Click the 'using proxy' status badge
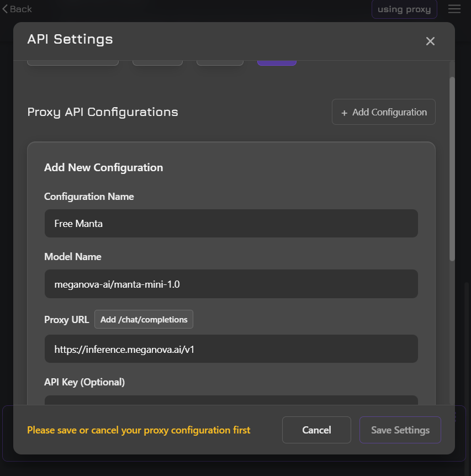This screenshot has width=471, height=476. pyautogui.click(x=404, y=9)
